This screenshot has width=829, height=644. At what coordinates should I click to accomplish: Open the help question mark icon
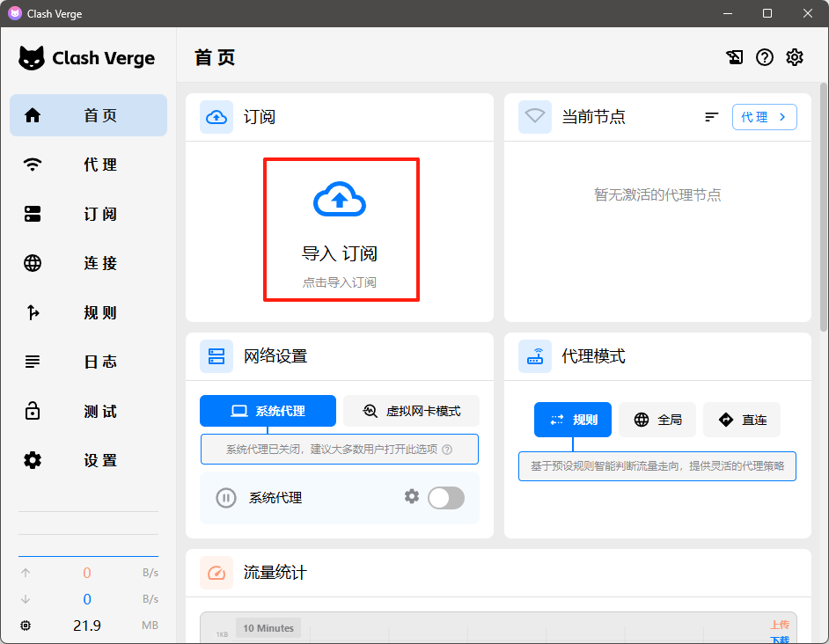pos(765,57)
